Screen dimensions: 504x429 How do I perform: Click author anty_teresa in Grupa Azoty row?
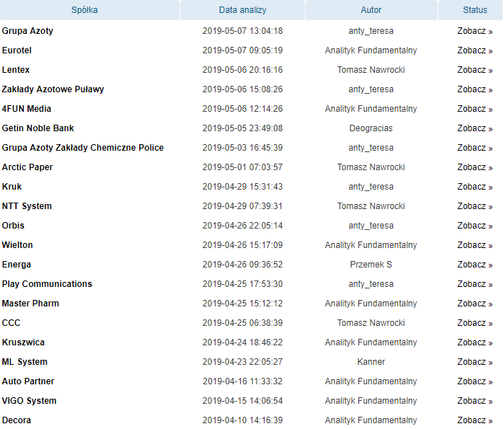point(371,31)
